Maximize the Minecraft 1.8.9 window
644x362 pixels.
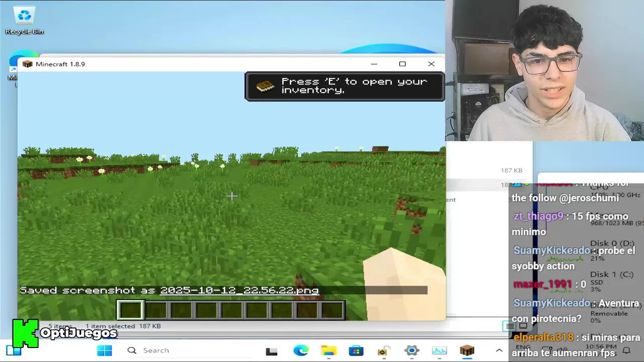click(403, 64)
